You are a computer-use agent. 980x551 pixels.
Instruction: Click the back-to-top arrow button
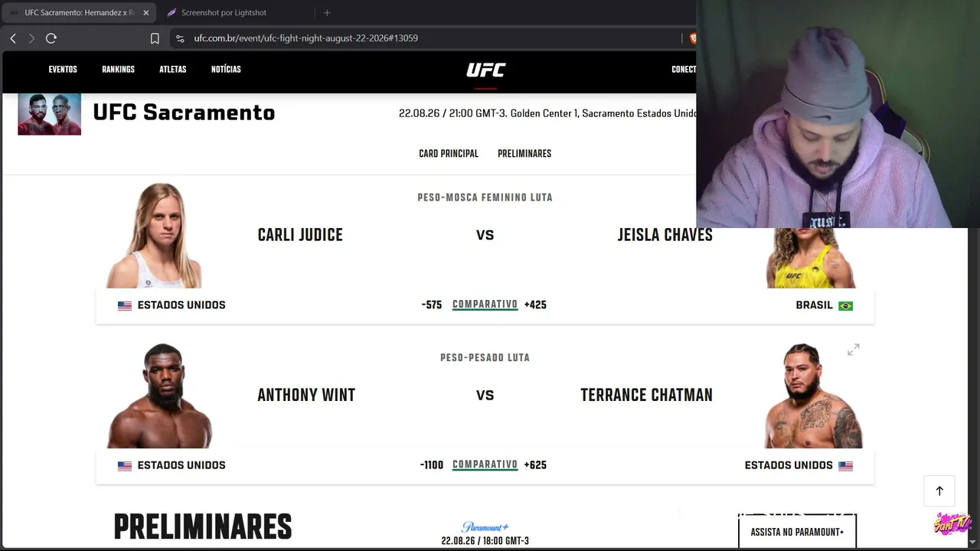click(x=939, y=491)
